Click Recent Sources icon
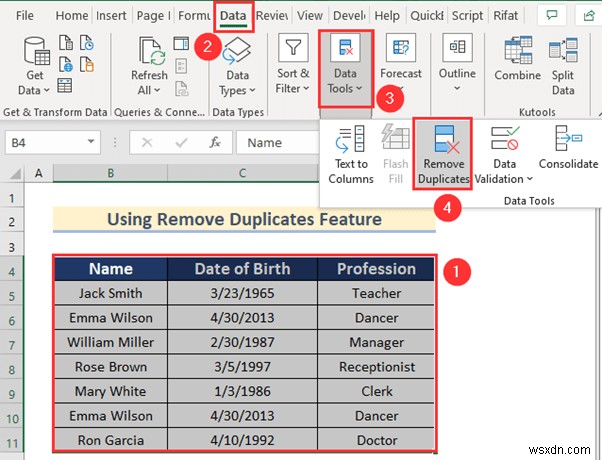Viewport: 602px width, 460px height. tap(87, 43)
